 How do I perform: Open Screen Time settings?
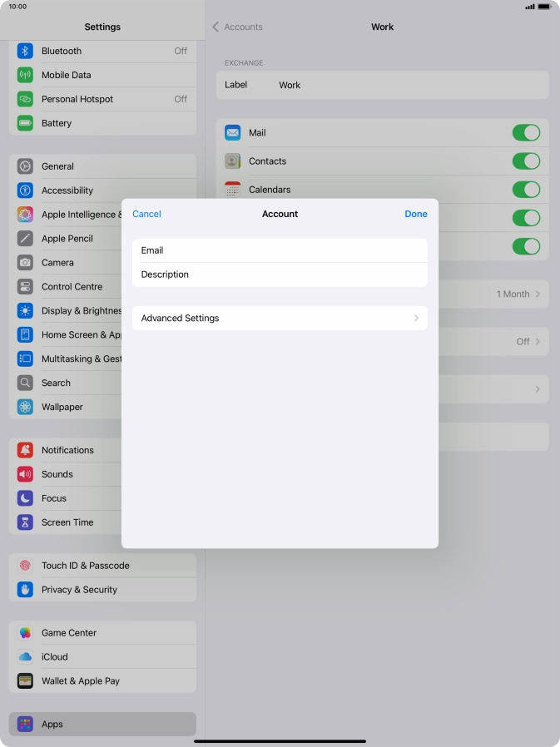[x=67, y=522]
